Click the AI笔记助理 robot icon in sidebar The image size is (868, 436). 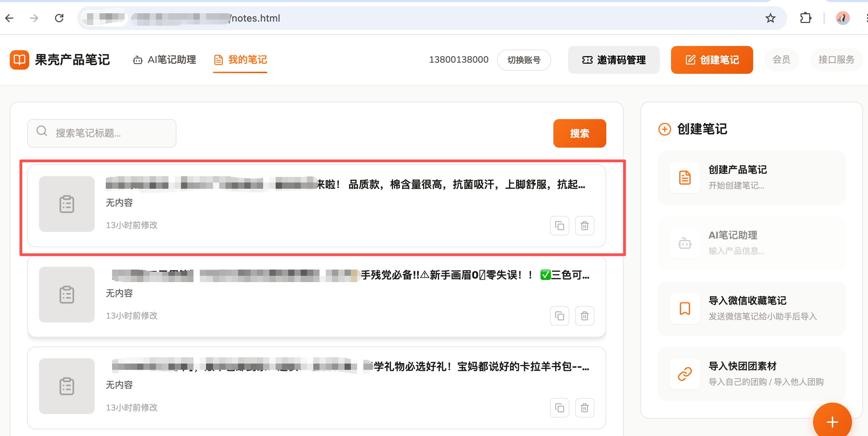(685, 243)
